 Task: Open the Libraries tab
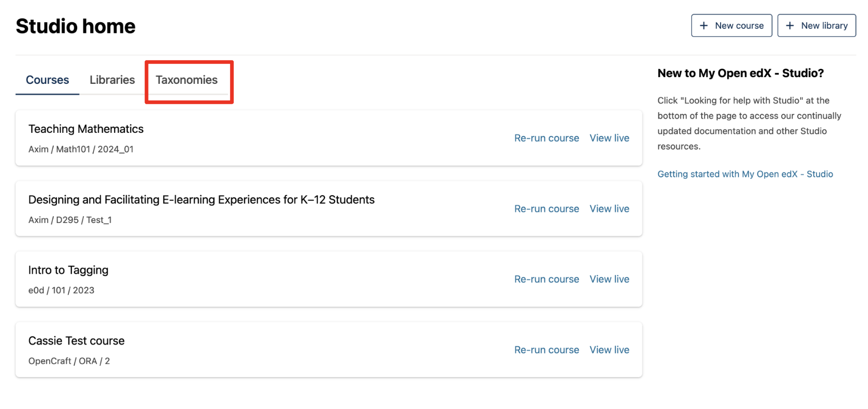click(x=112, y=80)
